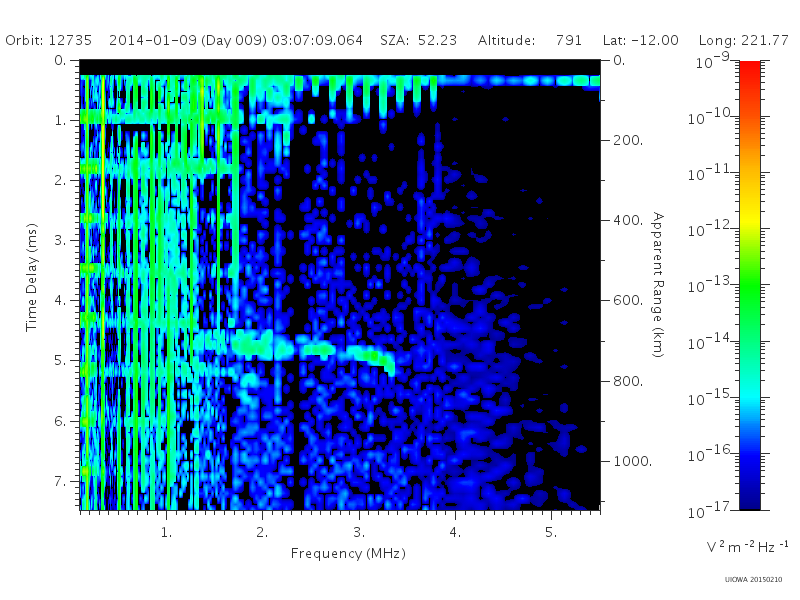Image resolution: width=800 pixels, height=600 pixels.
Task: Click the 'UIOWA 20150210' credit text
Action: pyautogui.click(x=753, y=580)
